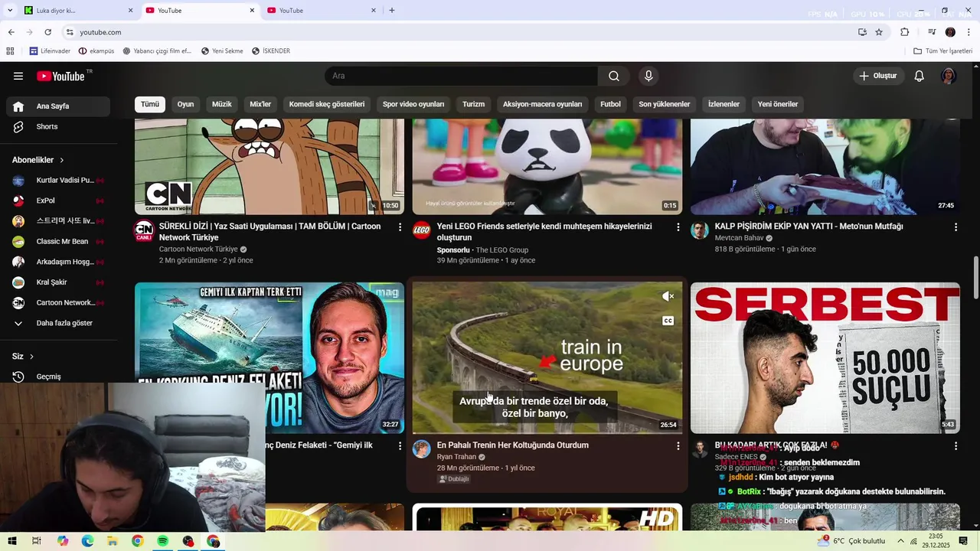The image size is (980, 551).
Task: Bookmark this page with star icon
Action: coord(879,32)
